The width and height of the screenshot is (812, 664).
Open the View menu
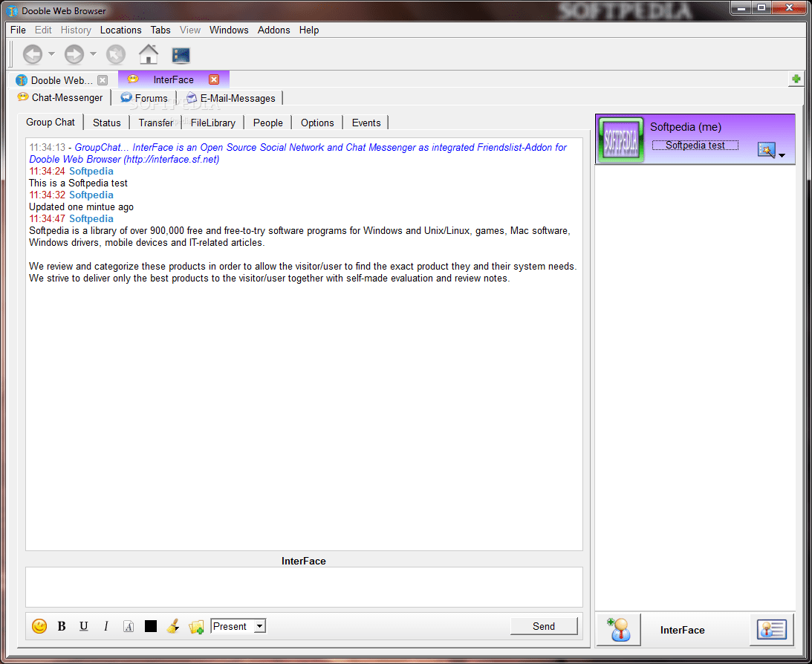click(190, 30)
